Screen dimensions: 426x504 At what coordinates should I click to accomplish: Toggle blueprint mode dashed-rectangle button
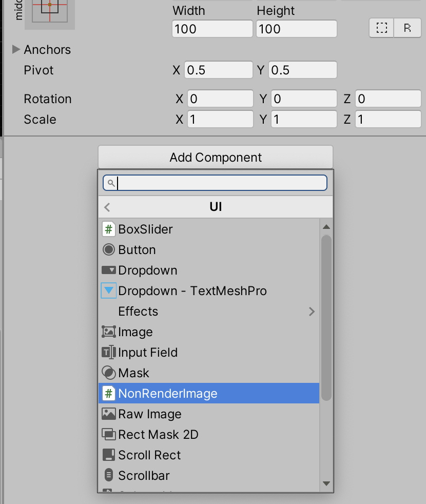click(x=382, y=28)
